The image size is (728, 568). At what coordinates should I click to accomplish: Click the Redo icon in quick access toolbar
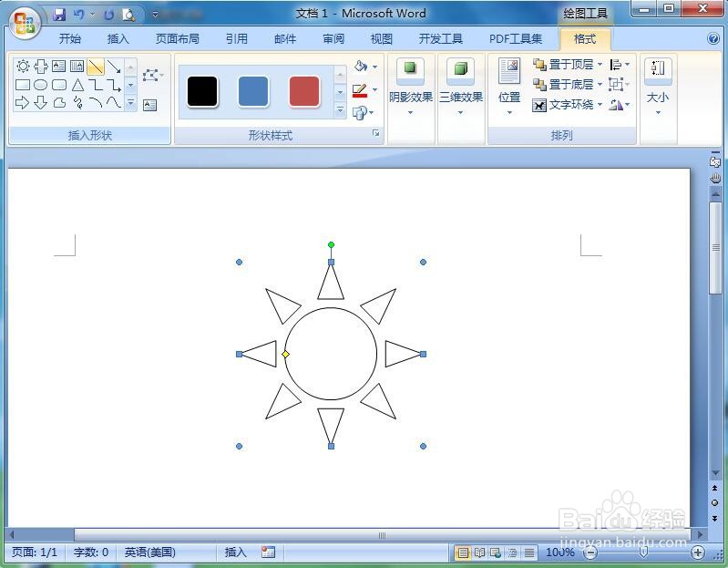108,15
